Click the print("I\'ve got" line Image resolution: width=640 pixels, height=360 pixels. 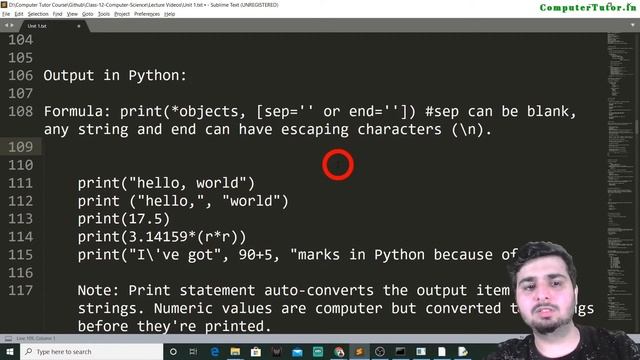pyautogui.click(x=297, y=255)
